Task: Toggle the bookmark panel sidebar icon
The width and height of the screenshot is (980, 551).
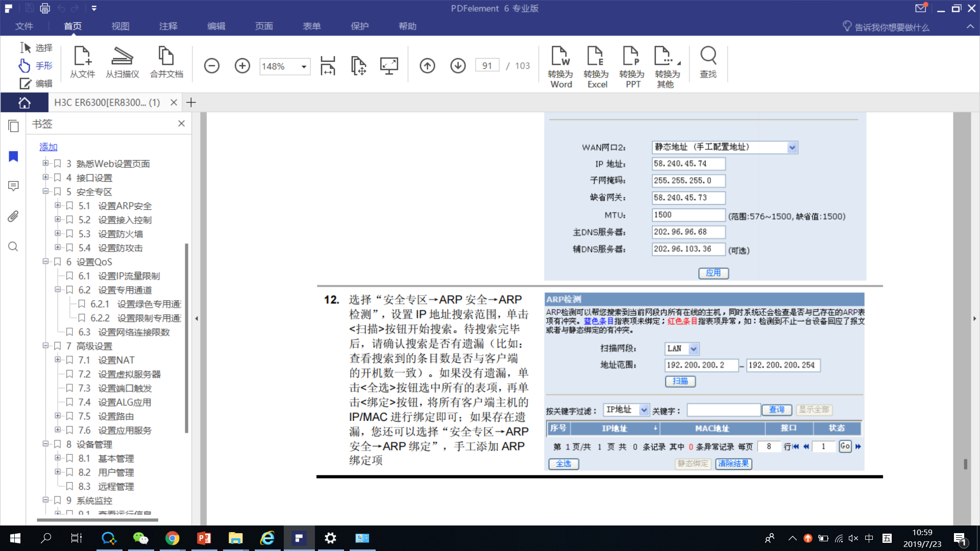Action: pos(13,157)
